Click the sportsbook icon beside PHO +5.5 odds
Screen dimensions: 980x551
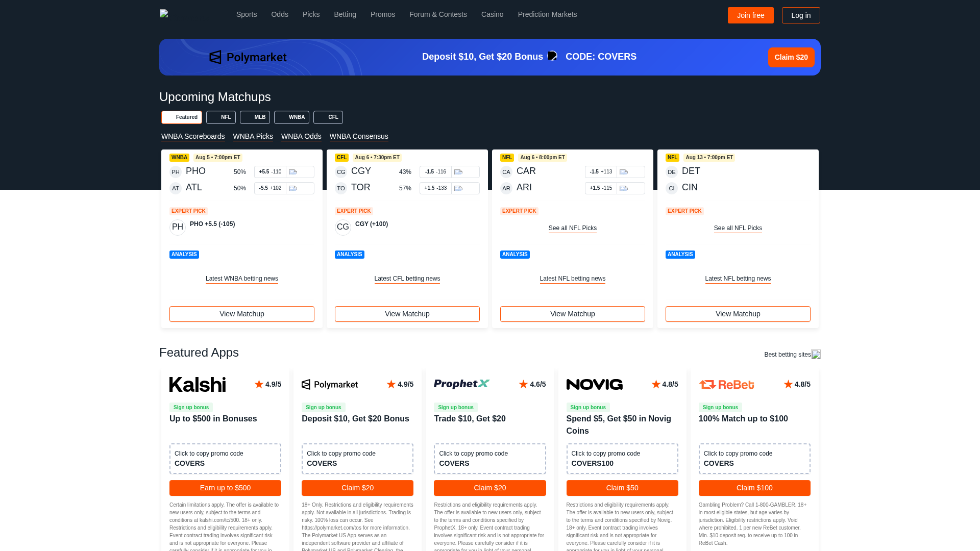[293, 172]
